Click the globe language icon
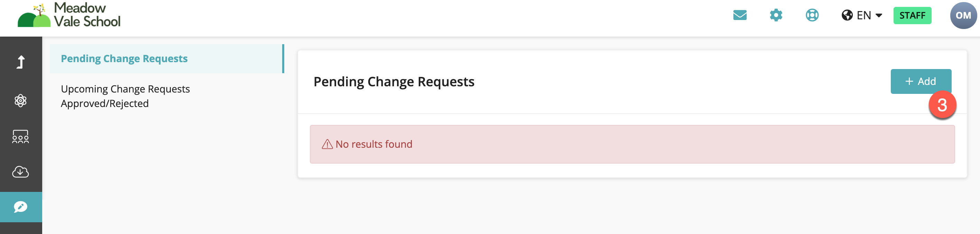This screenshot has height=234, width=980. [847, 15]
